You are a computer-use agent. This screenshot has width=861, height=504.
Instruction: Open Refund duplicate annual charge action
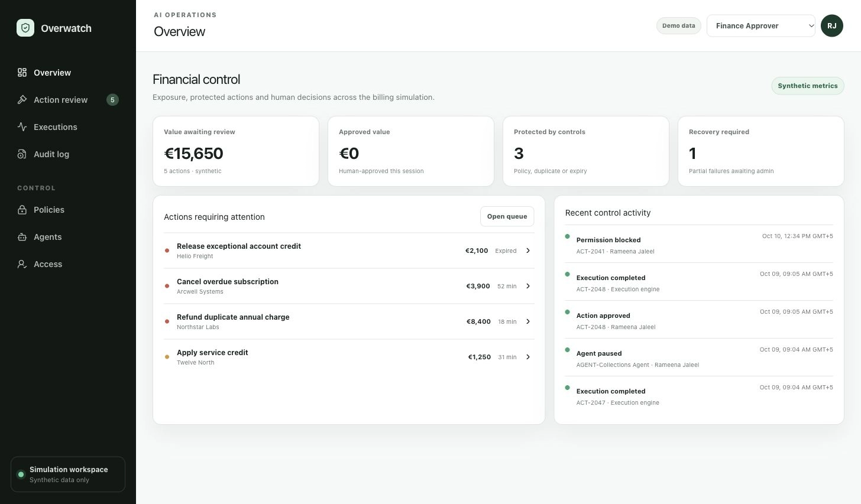tap(349, 321)
